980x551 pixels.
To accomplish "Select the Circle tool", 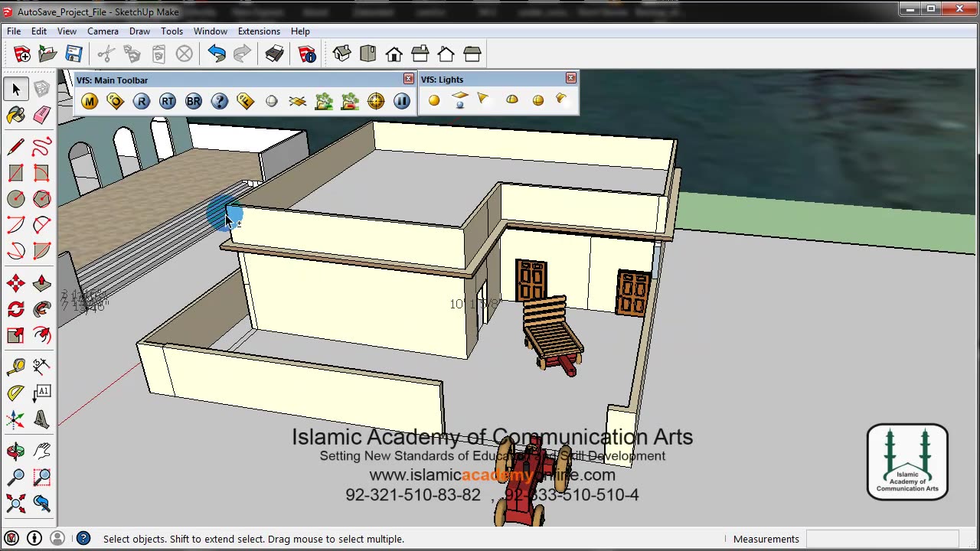I will [x=16, y=199].
